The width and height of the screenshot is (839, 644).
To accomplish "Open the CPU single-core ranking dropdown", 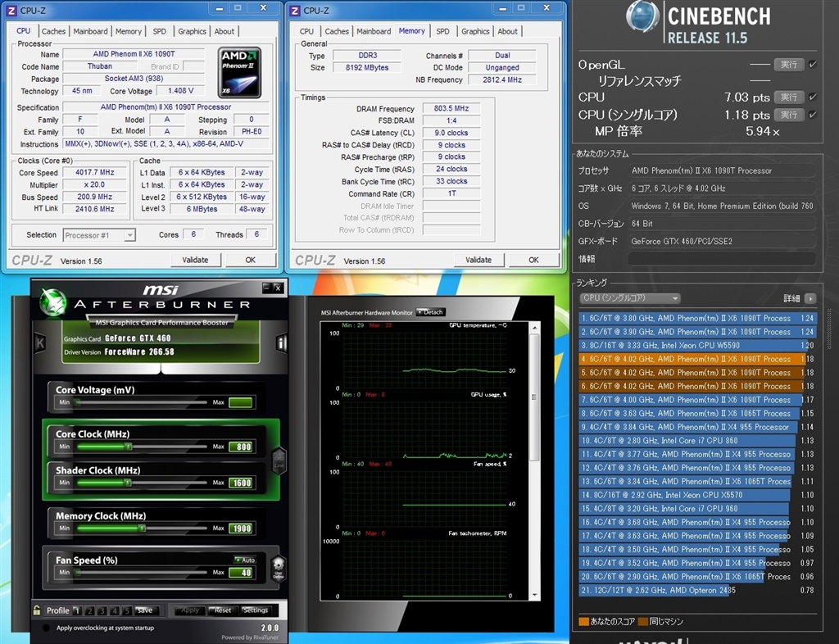I will pyautogui.click(x=629, y=298).
